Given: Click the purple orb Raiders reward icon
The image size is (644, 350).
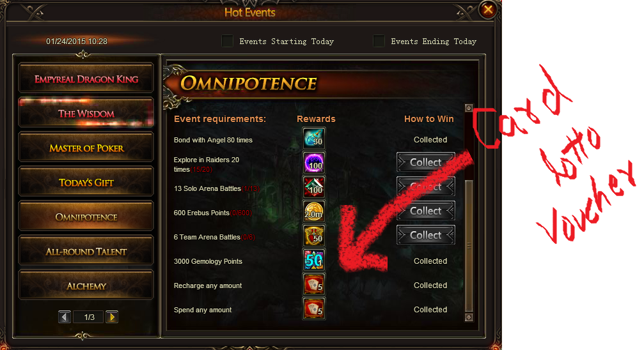Looking at the screenshot, I should click(x=314, y=162).
